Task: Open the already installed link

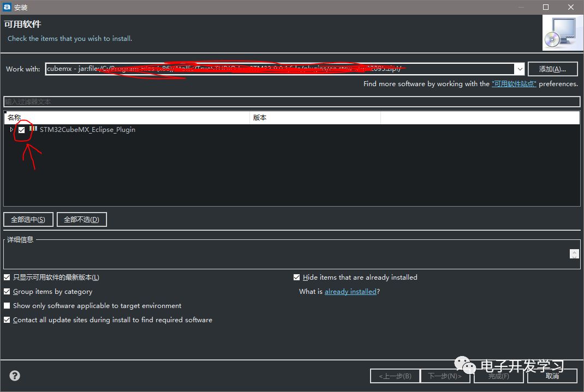Action: (x=350, y=292)
